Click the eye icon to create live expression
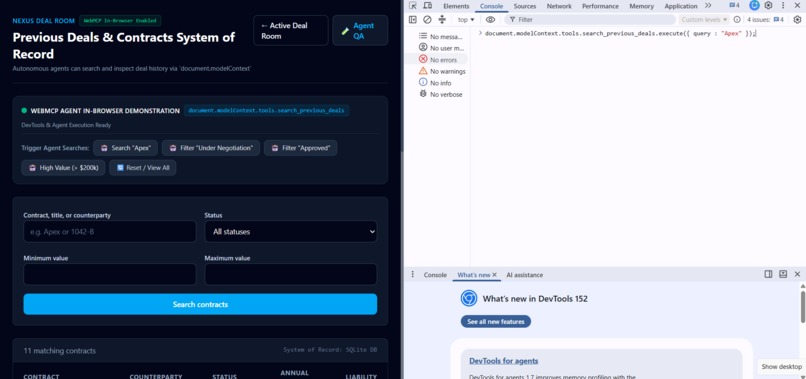Viewport: 806px width, 379px height. point(490,20)
